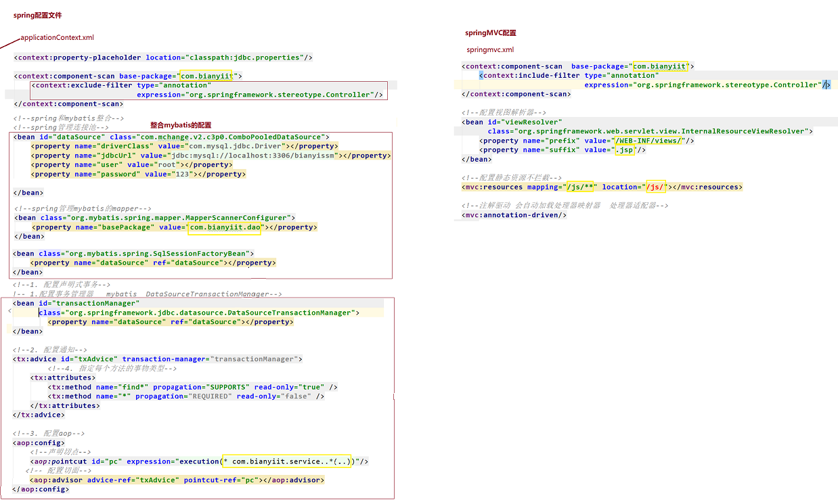The width and height of the screenshot is (838, 504).
Task: Click the 'springMVC配置' heading
Action: pos(491,32)
